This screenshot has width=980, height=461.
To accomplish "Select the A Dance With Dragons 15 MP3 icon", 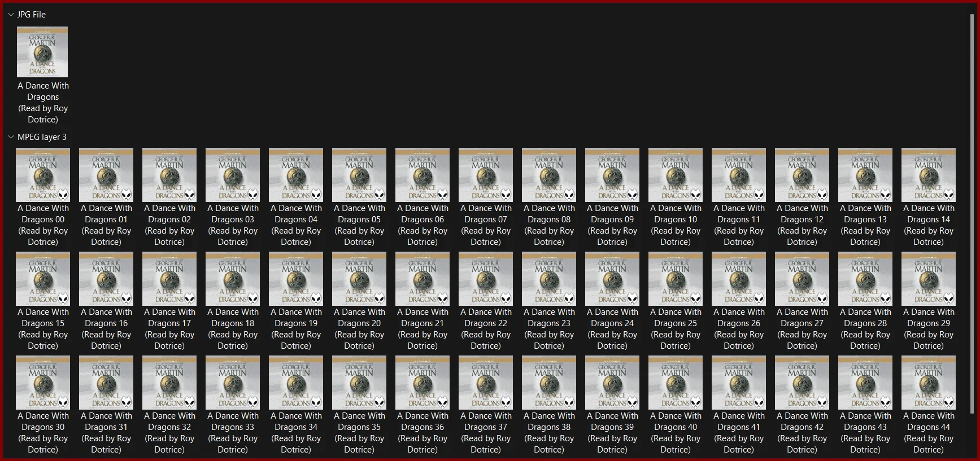I will tap(43, 279).
